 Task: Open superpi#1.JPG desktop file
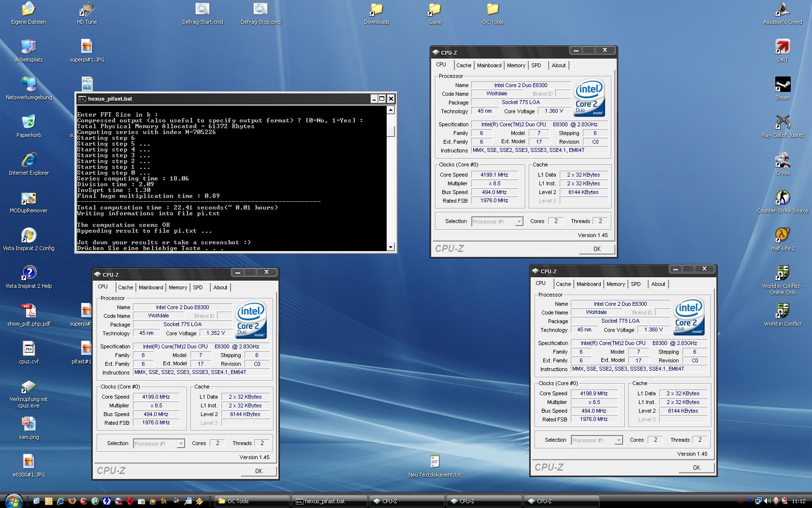coord(87,51)
